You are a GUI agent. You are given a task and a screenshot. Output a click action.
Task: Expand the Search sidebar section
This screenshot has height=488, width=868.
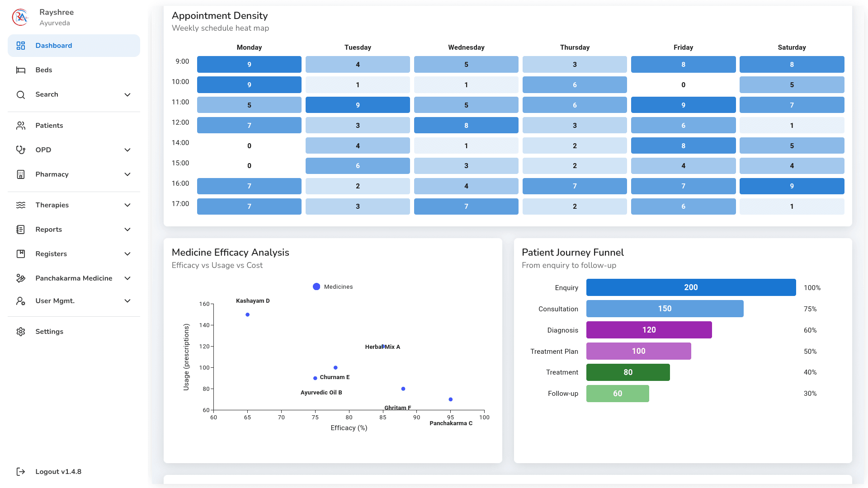click(x=127, y=94)
